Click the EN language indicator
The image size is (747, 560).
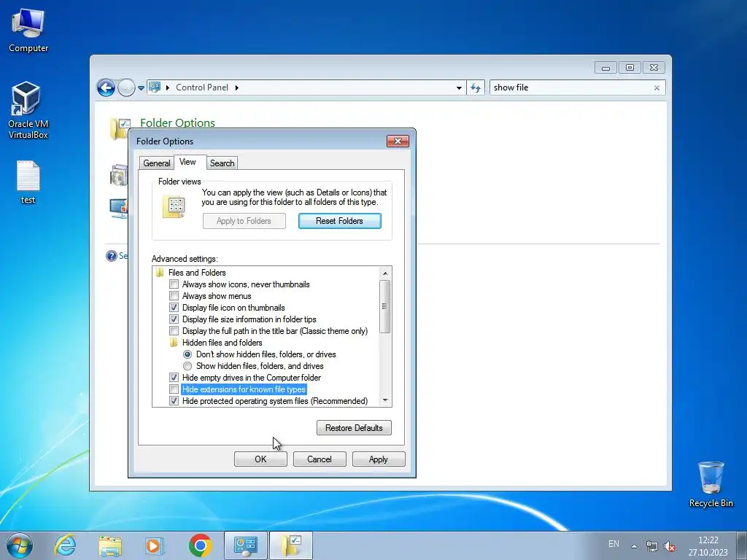(x=614, y=544)
